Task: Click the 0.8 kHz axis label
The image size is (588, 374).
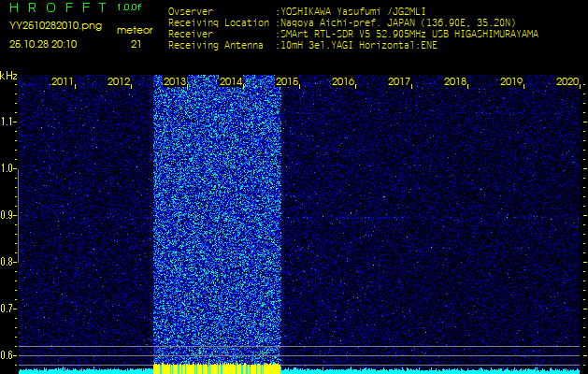Action: pos(7,262)
